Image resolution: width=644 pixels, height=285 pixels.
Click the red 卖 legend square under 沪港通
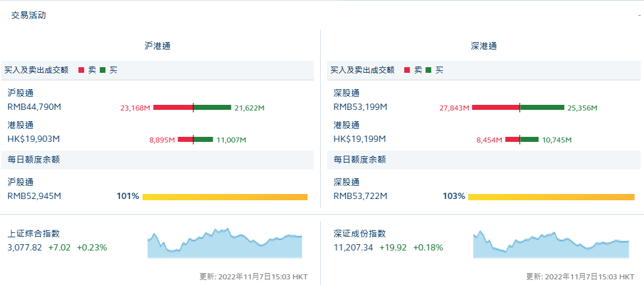coord(81,70)
